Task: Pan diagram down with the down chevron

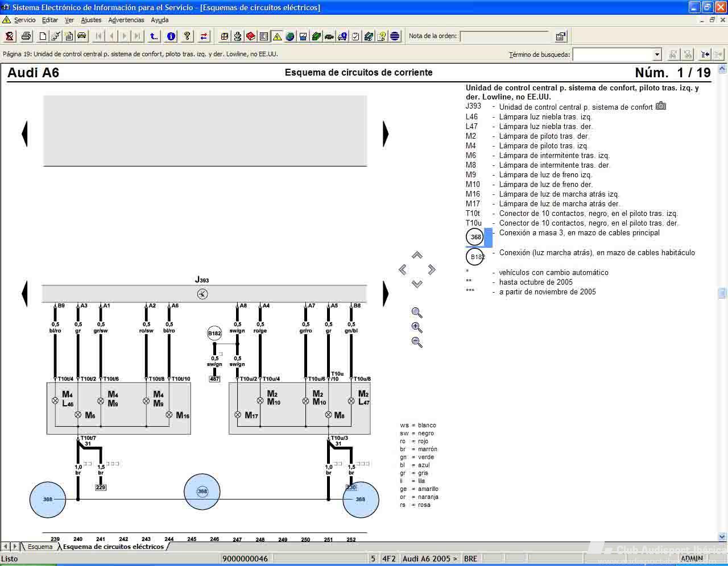Action: [x=417, y=284]
